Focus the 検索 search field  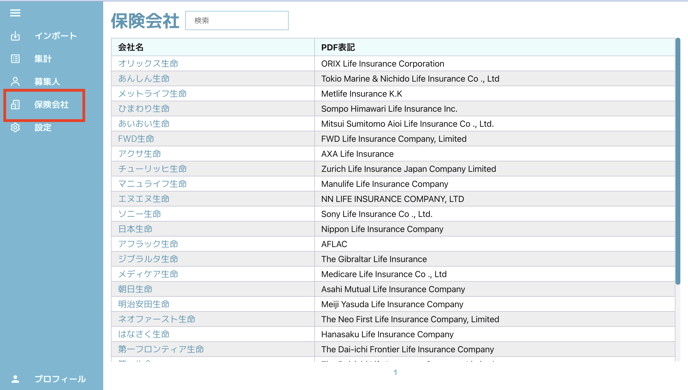[x=237, y=21]
